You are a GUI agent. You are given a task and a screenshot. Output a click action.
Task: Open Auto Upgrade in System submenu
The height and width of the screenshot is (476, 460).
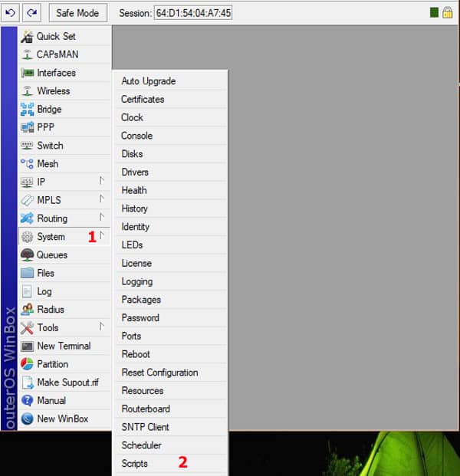[x=172, y=81]
